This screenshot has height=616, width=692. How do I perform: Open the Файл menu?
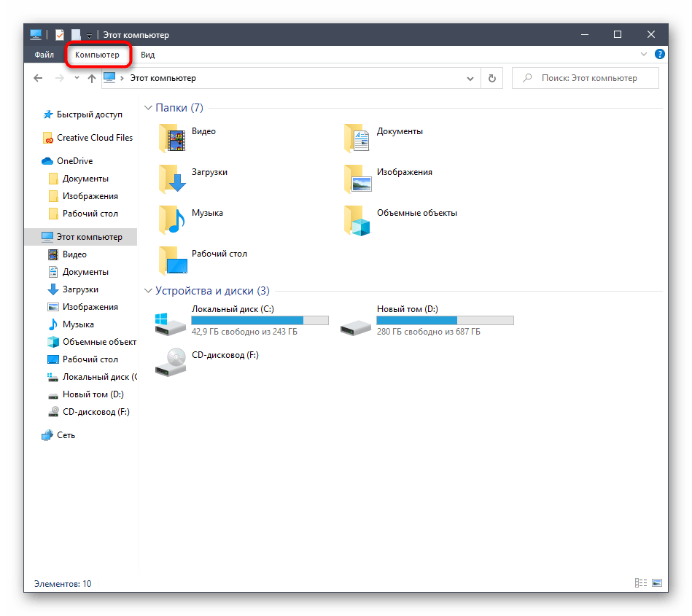pyautogui.click(x=44, y=55)
